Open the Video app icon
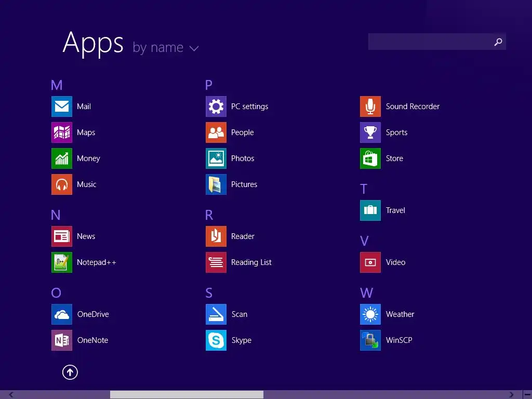The height and width of the screenshot is (399, 532). click(x=370, y=262)
